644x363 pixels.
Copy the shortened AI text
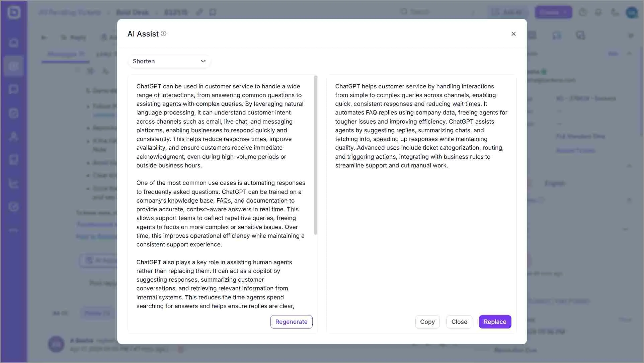427,322
